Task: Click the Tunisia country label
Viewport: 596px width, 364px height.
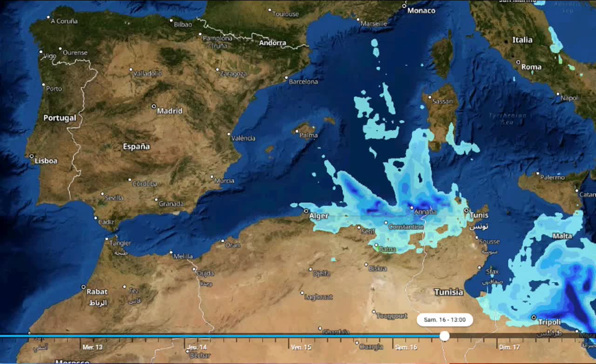Action: click(449, 292)
